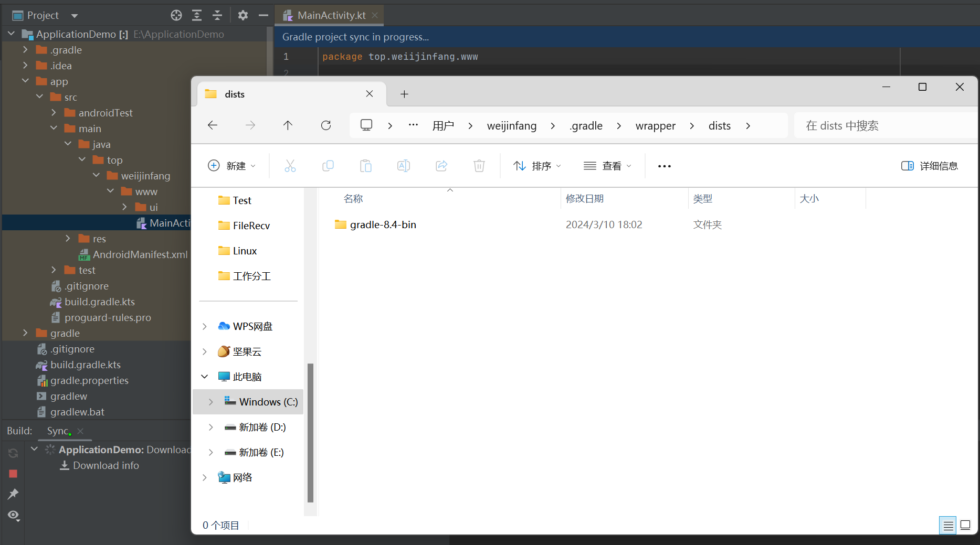Hide the Project panel with minus icon
The image size is (980, 545).
tap(264, 15)
